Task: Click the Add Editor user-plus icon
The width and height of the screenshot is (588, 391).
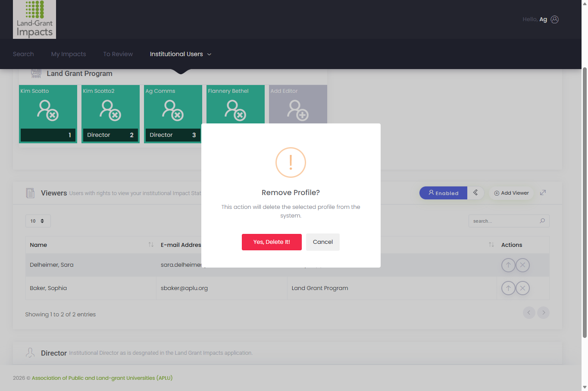Action: [298, 110]
